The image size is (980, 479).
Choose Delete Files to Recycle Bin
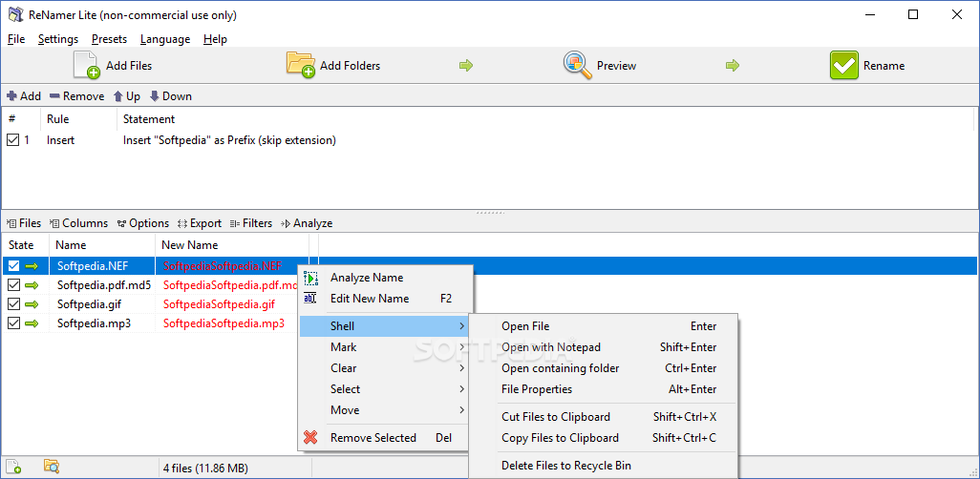point(604,466)
